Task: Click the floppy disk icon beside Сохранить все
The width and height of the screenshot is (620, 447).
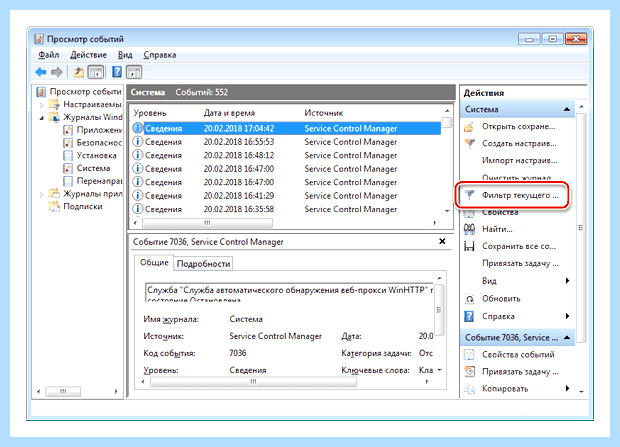Action: pyautogui.click(x=469, y=246)
